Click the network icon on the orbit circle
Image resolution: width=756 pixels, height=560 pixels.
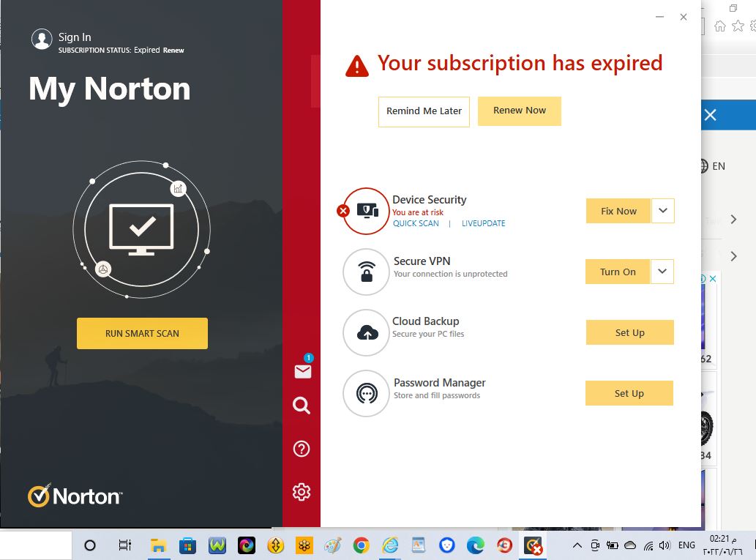(103, 269)
